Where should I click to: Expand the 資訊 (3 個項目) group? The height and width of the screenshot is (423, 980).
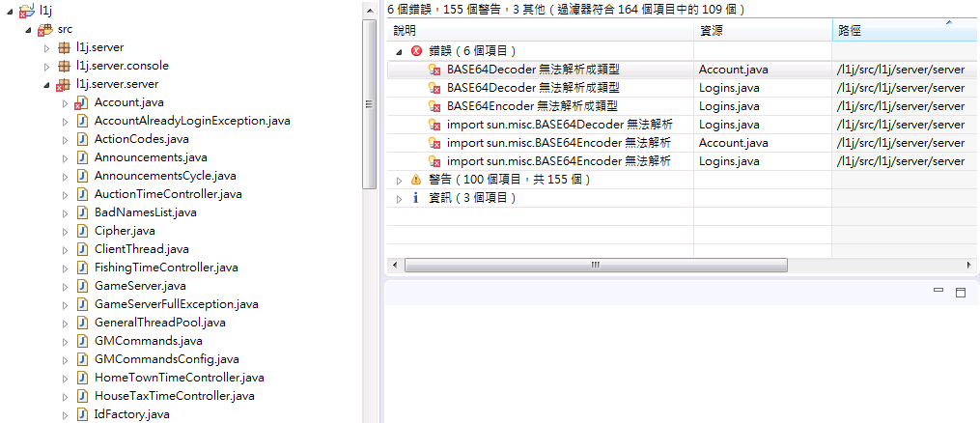(400, 199)
